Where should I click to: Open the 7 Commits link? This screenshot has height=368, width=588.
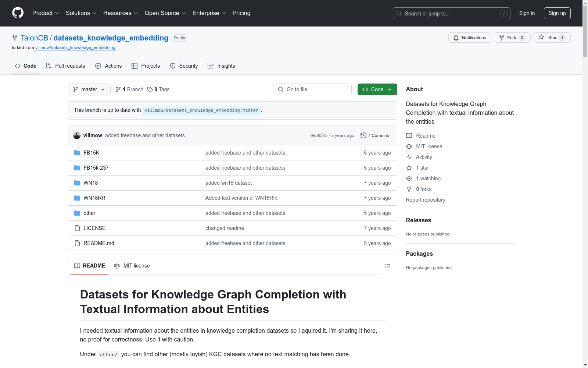tap(375, 135)
